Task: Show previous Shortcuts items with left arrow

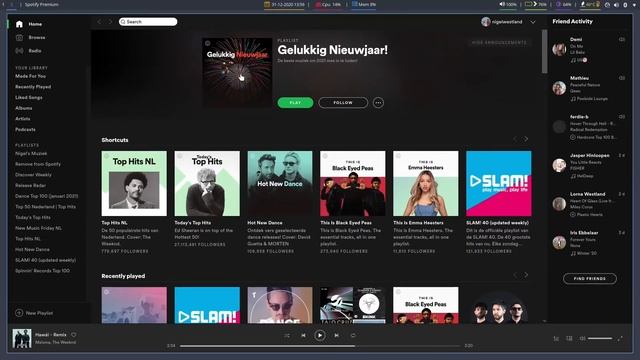Action: tap(515, 139)
